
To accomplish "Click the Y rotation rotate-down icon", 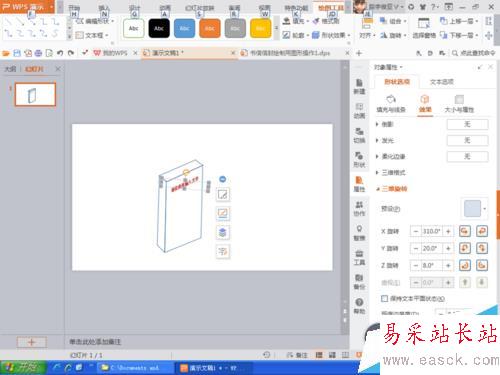I will coord(481,248).
